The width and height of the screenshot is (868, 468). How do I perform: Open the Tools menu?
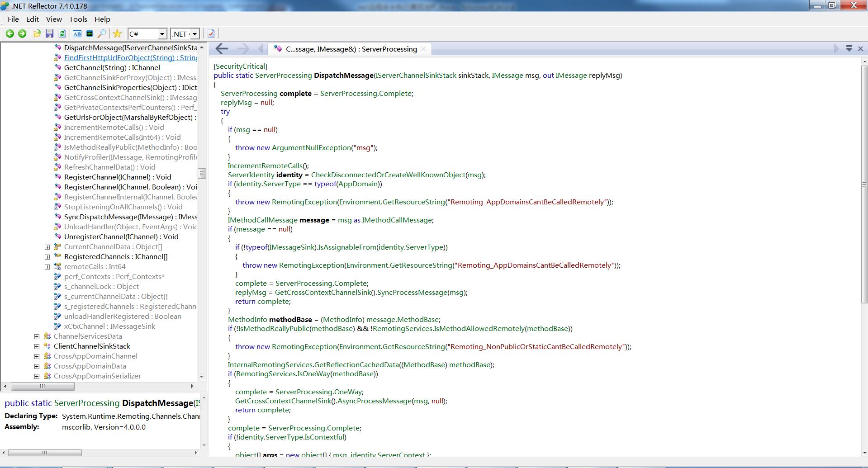pos(78,19)
